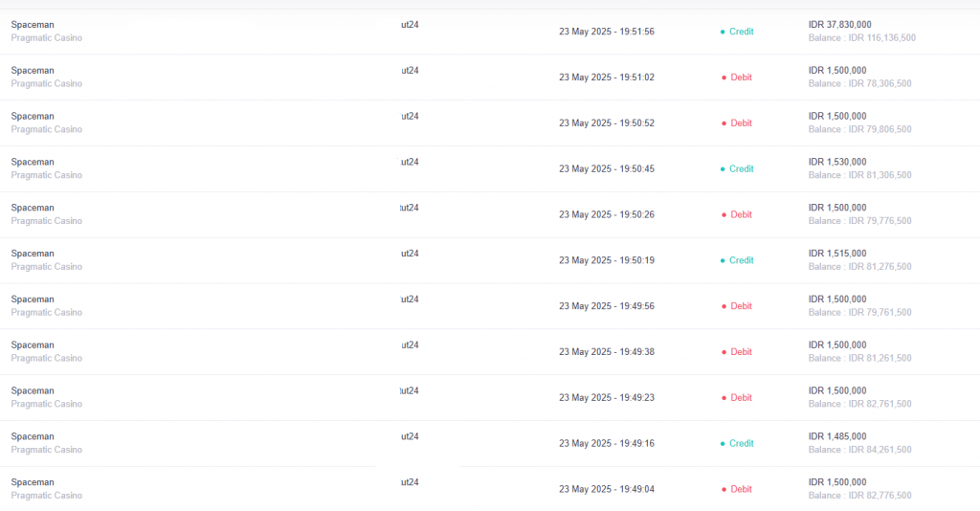
Task: Click the red status dot for 19:50:52 transaction
Action: tap(724, 123)
